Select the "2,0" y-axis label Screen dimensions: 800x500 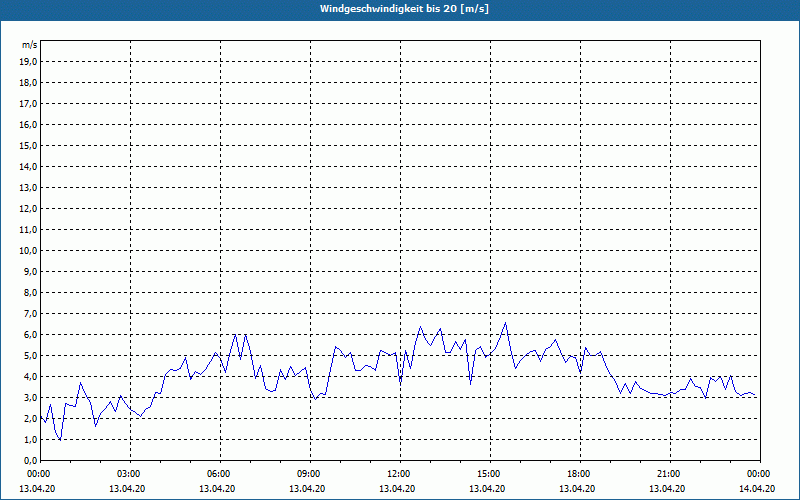pyautogui.click(x=30, y=419)
